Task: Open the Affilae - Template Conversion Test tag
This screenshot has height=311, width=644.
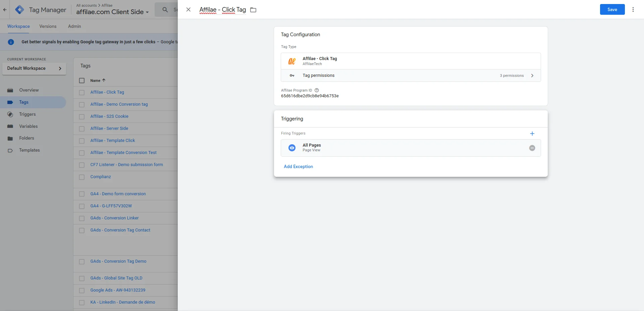Action: pos(123,153)
